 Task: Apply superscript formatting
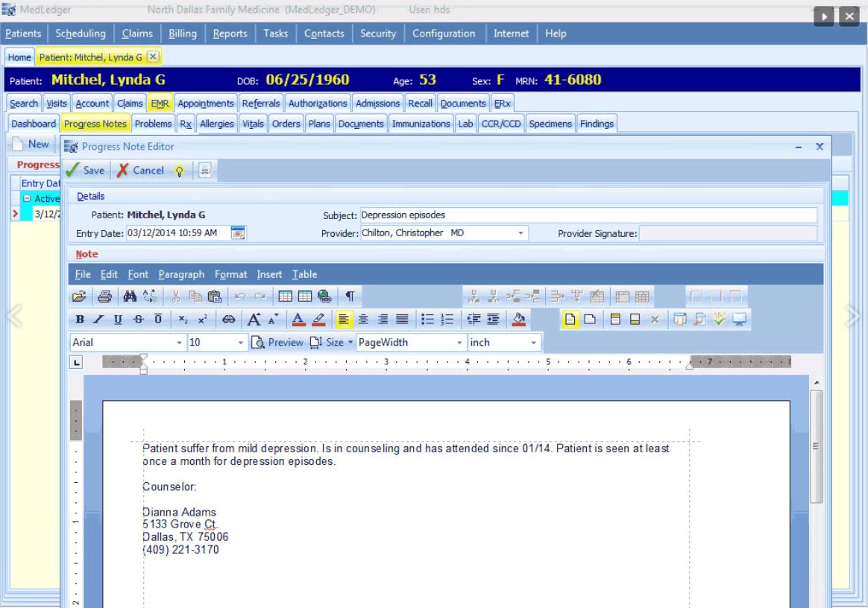(x=203, y=319)
